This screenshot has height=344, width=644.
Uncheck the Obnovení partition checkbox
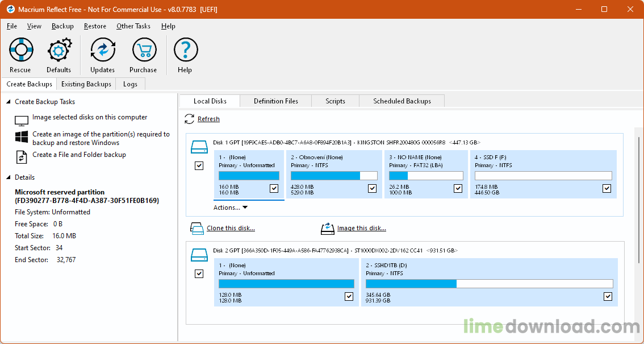click(372, 188)
